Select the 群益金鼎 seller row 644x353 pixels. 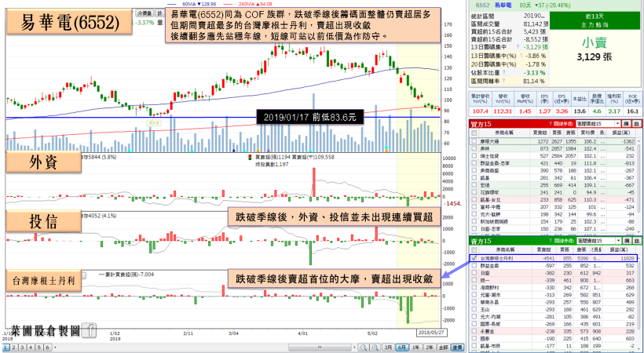553,266
